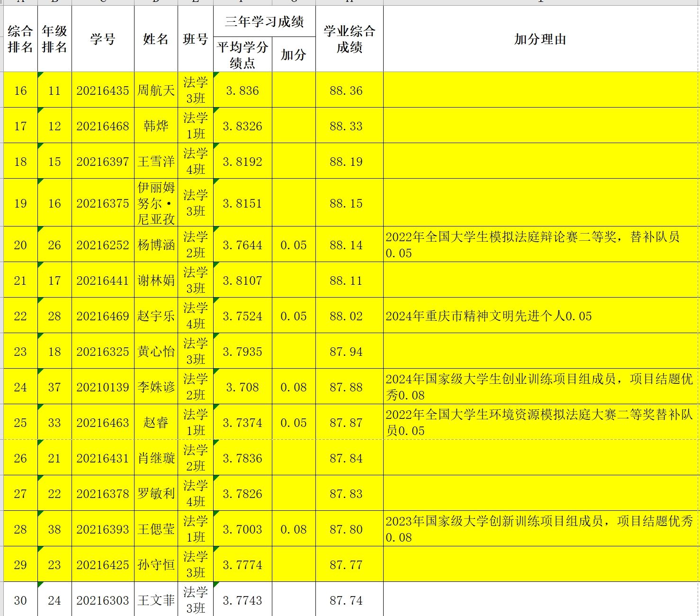Select 王偲莹's 法学1班 class cell
The height and width of the screenshot is (616, 700).
point(195,529)
